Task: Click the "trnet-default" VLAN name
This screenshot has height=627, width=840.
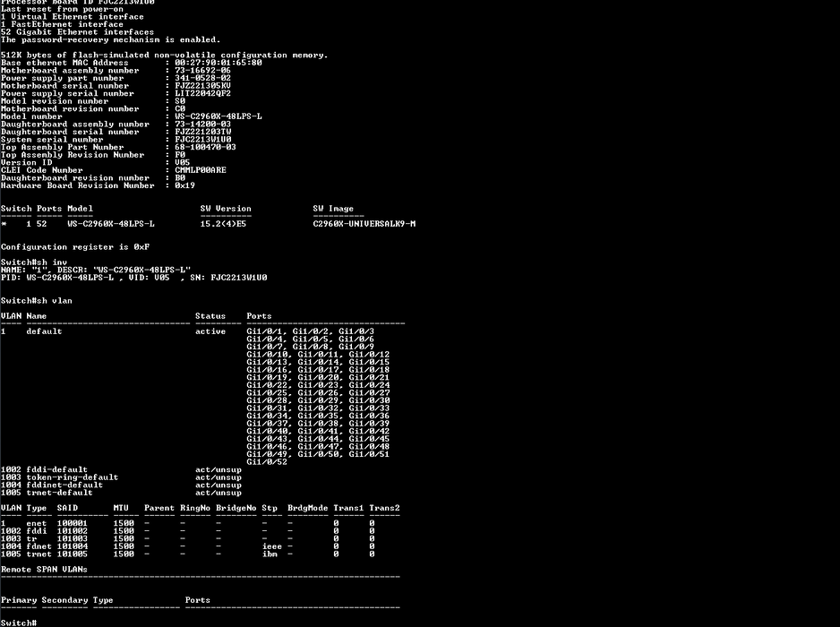Action: pos(59,493)
